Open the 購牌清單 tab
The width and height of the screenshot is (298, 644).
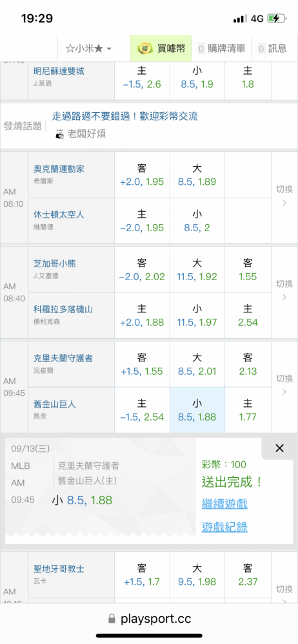[222, 48]
